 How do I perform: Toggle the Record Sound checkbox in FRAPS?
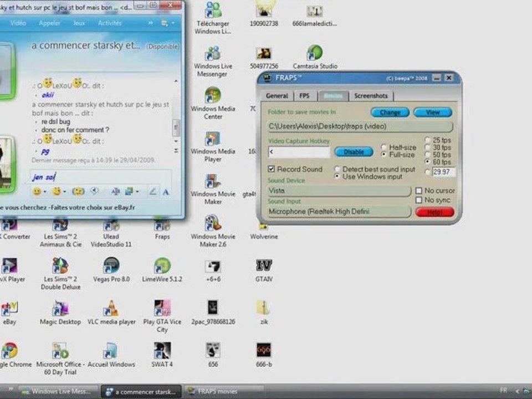[271, 169]
